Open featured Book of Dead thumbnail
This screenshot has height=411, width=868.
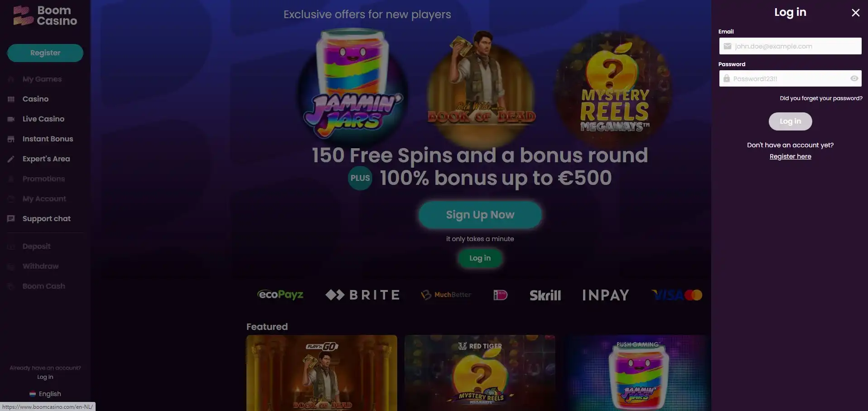click(322, 373)
